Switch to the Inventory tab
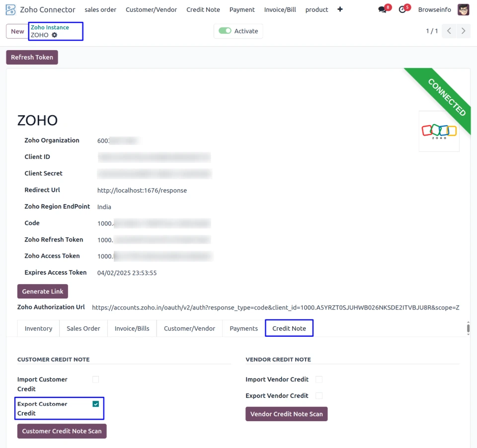The height and width of the screenshot is (448, 477). [x=38, y=328]
